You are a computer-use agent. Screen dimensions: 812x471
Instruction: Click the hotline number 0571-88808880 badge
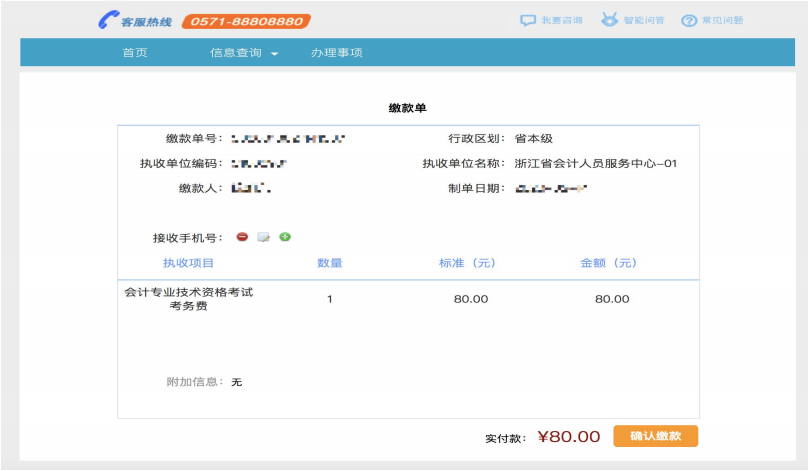[x=246, y=21]
